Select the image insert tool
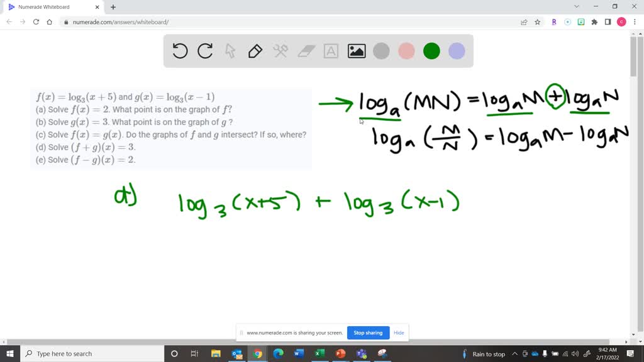 357,51
